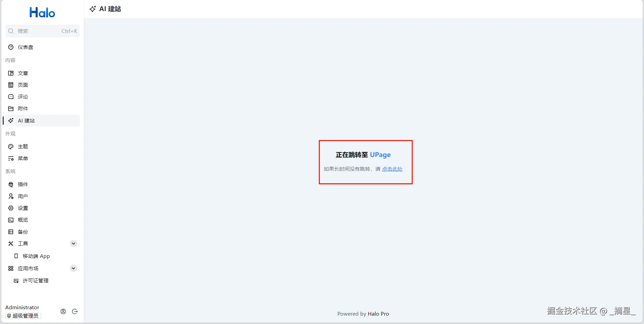Click the 评论 comments icon
The width and height of the screenshot is (644, 324).
11,97
